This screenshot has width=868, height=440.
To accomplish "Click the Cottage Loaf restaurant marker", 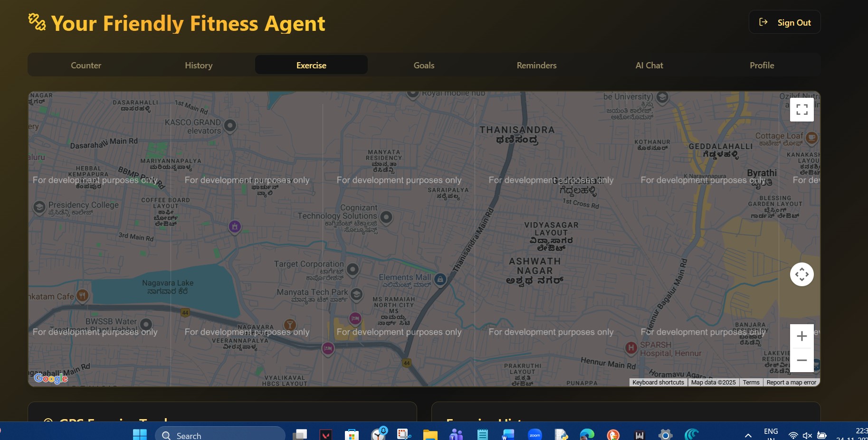I will (x=811, y=138).
